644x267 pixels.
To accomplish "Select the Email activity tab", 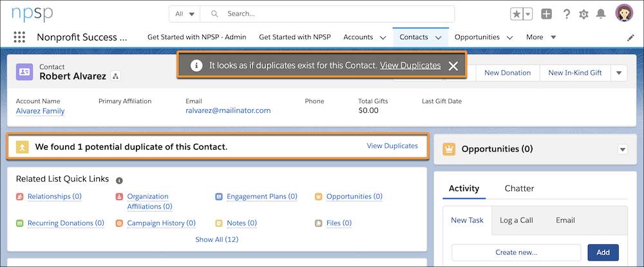I will 565,220.
